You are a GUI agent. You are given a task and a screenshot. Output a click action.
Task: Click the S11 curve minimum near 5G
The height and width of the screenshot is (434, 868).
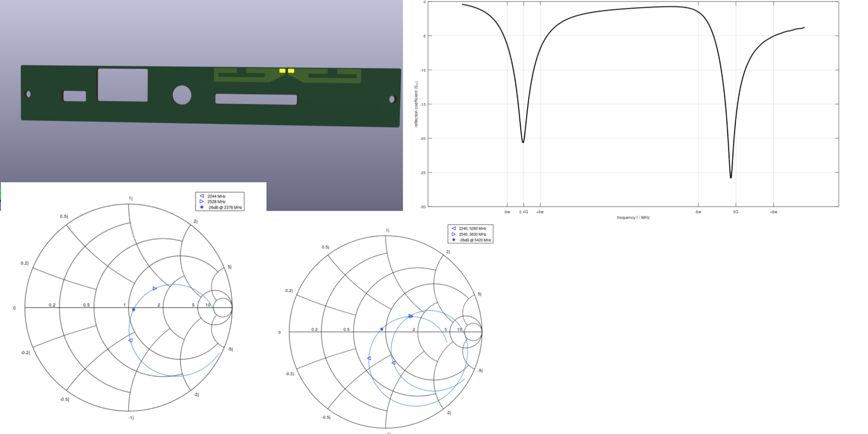(x=731, y=177)
